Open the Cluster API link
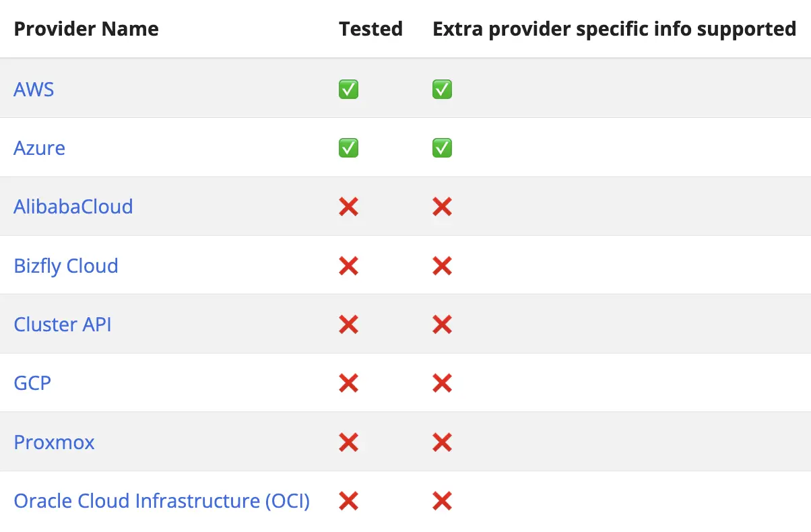 click(x=63, y=324)
